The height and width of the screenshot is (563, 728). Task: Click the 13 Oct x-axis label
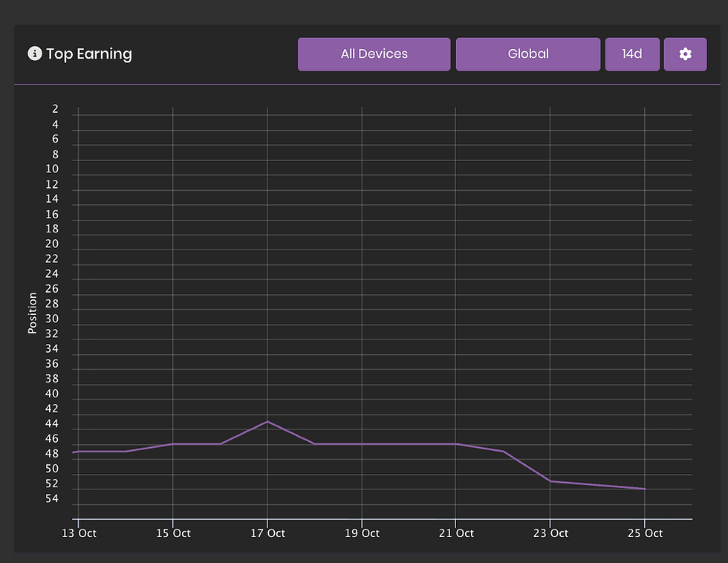[79, 533]
